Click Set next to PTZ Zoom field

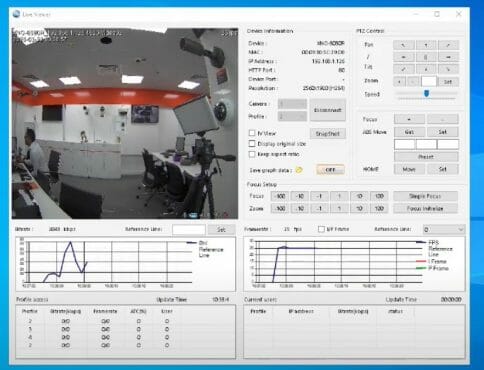point(448,81)
